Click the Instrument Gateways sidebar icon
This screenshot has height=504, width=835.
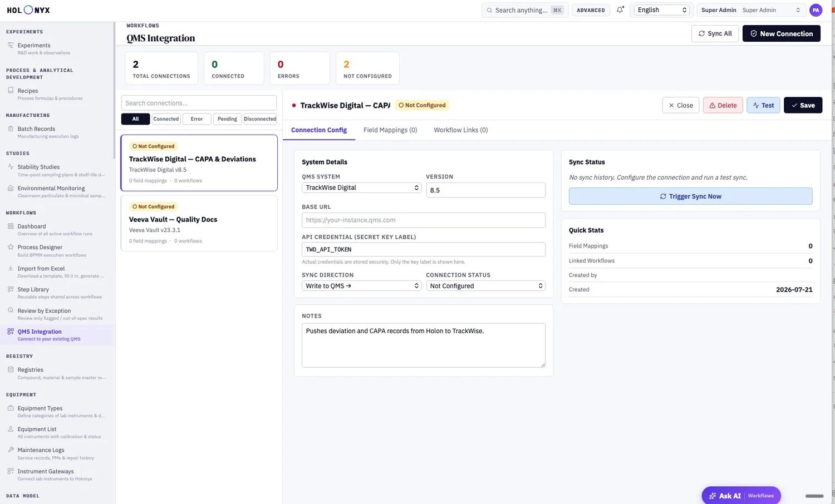[11, 471]
